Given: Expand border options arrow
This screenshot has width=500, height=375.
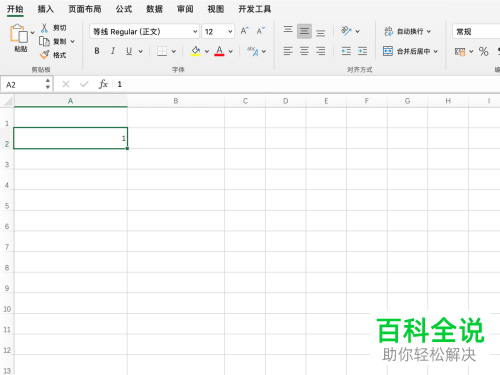Looking at the screenshot, I should pos(174,51).
